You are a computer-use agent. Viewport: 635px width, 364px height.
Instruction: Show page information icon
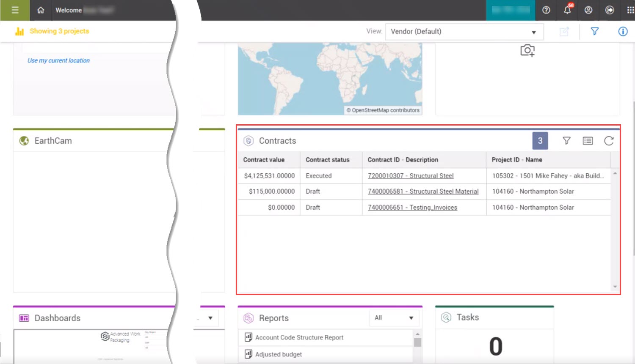point(623,31)
